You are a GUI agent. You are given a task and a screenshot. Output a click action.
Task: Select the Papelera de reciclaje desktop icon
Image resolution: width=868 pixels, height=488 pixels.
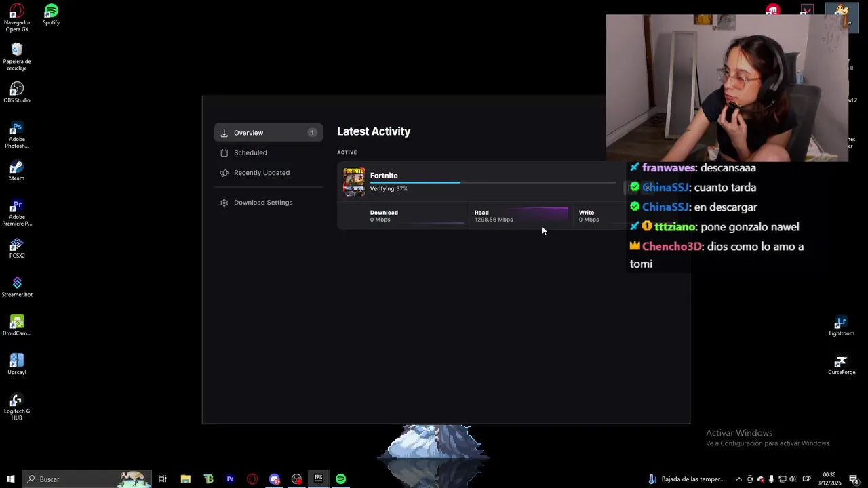click(x=17, y=57)
